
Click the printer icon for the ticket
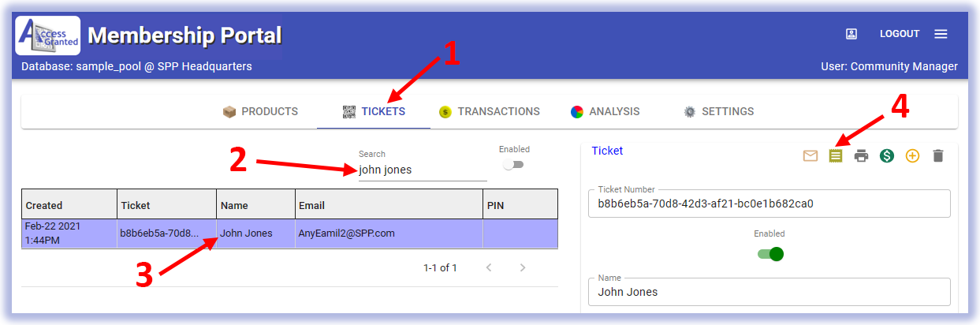click(861, 156)
